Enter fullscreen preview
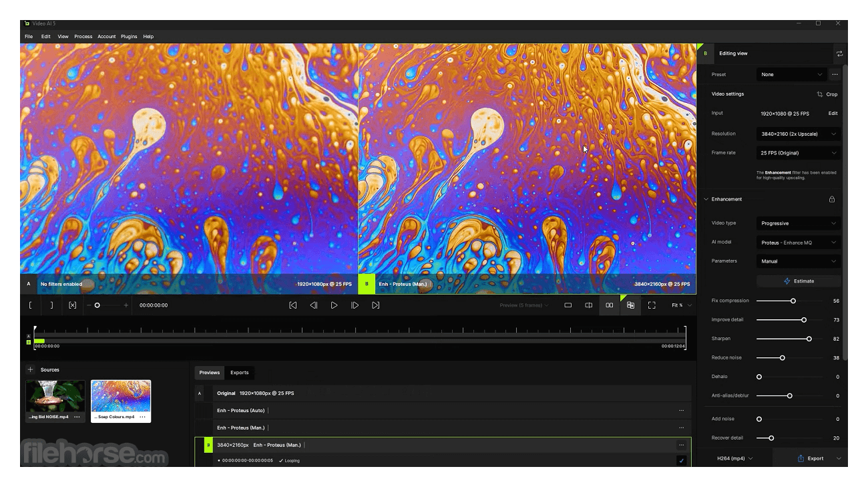 point(652,305)
